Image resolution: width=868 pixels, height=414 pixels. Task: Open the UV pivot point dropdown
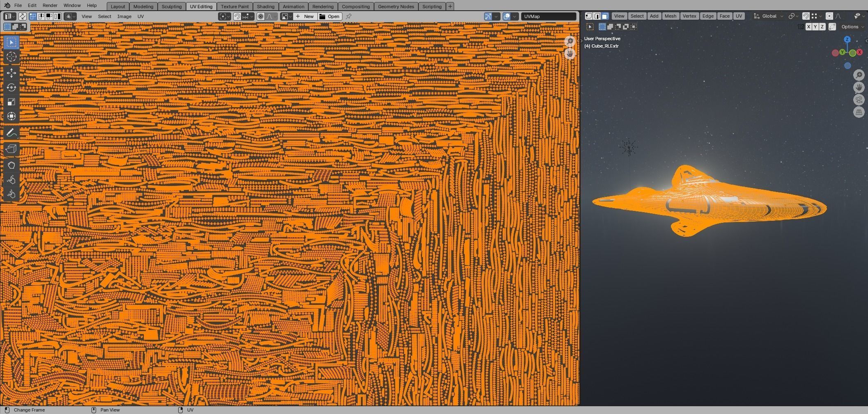pyautogui.click(x=225, y=16)
